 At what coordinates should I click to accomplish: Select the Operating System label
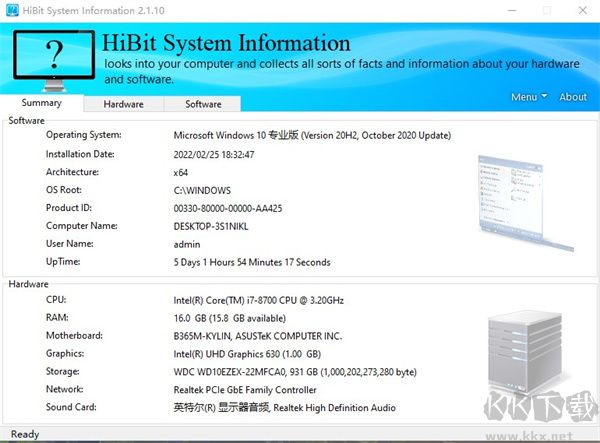(83, 135)
